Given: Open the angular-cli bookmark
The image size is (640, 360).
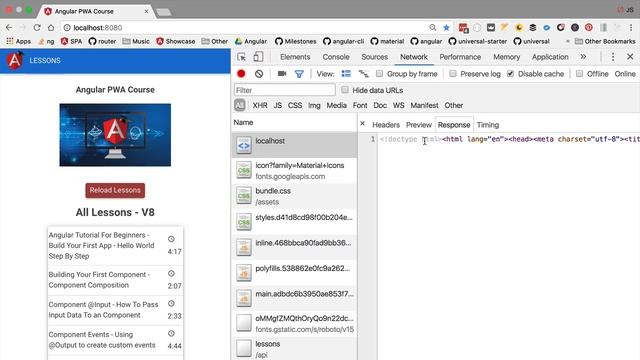Looking at the screenshot, I should 343,41.
